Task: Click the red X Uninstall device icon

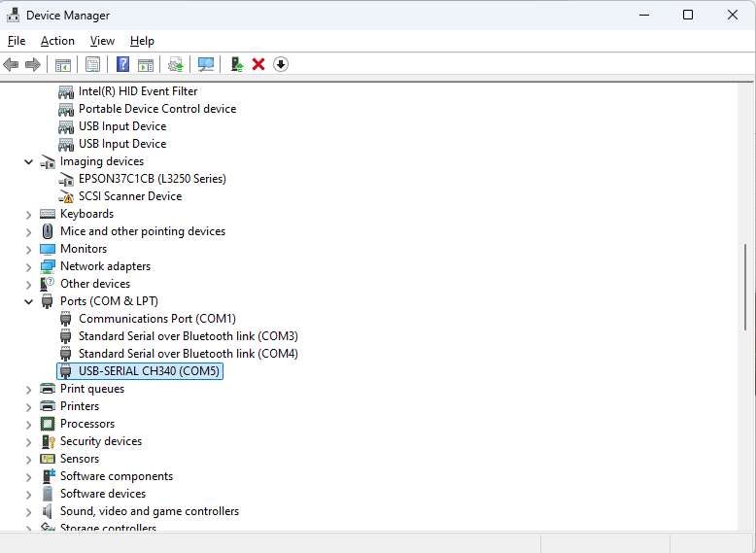Action: pyautogui.click(x=258, y=64)
